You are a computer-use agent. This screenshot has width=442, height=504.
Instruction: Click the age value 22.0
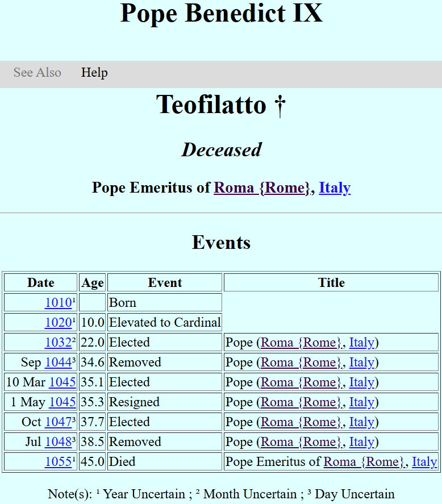pyautogui.click(x=93, y=342)
